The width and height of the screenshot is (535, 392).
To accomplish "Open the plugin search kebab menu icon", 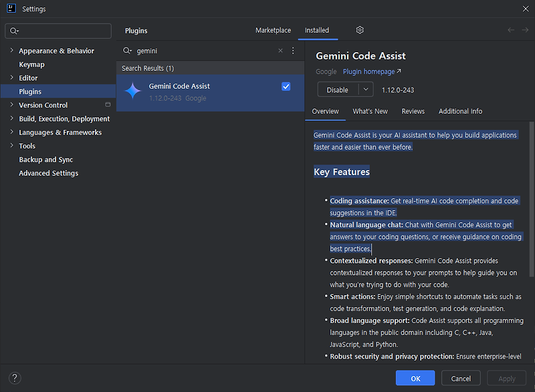I will tap(292, 51).
